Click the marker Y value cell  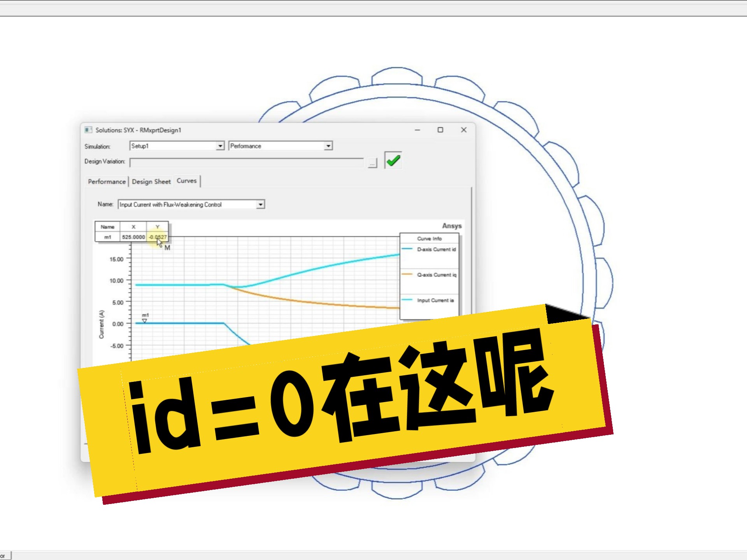[157, 237]
